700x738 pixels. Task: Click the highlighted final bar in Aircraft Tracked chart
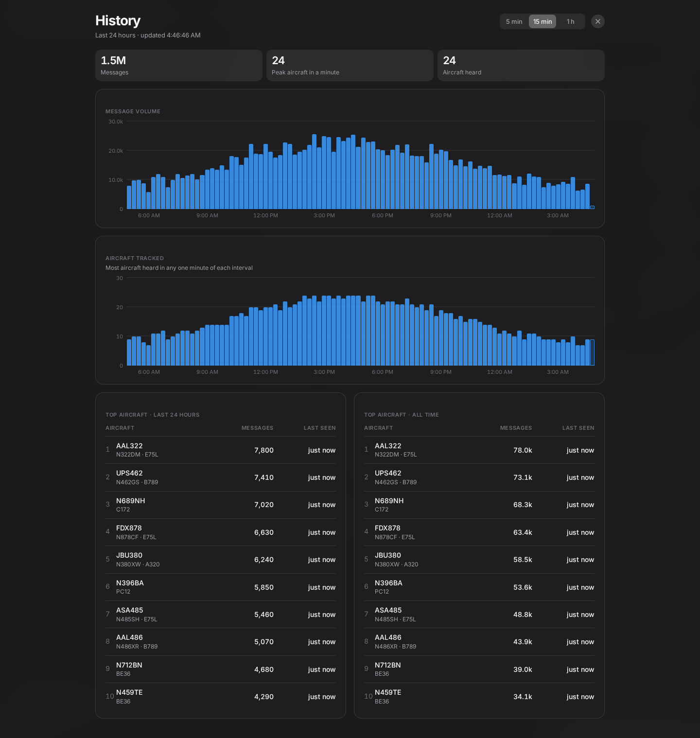pyautogui.click(x=592, y=352)
